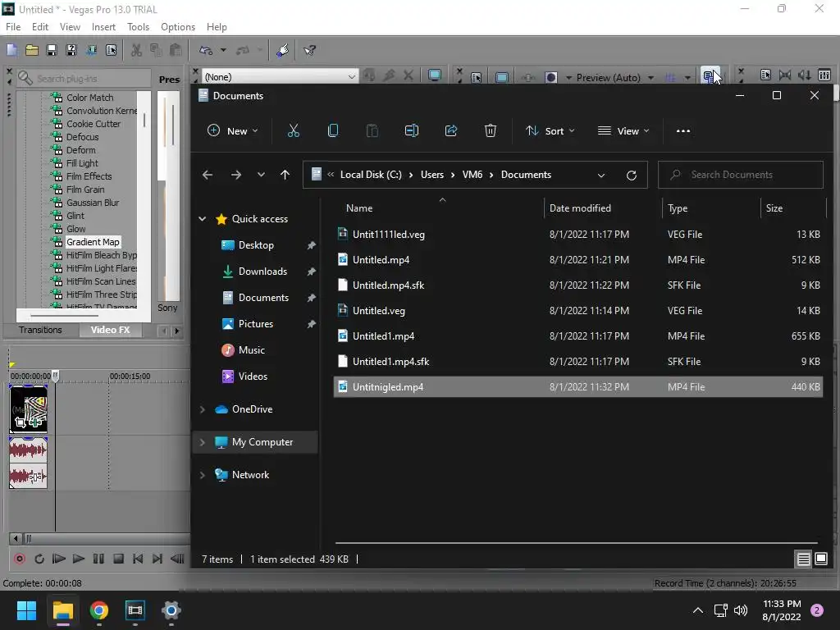Open address bar history dropdown chevron

(601, 176)
